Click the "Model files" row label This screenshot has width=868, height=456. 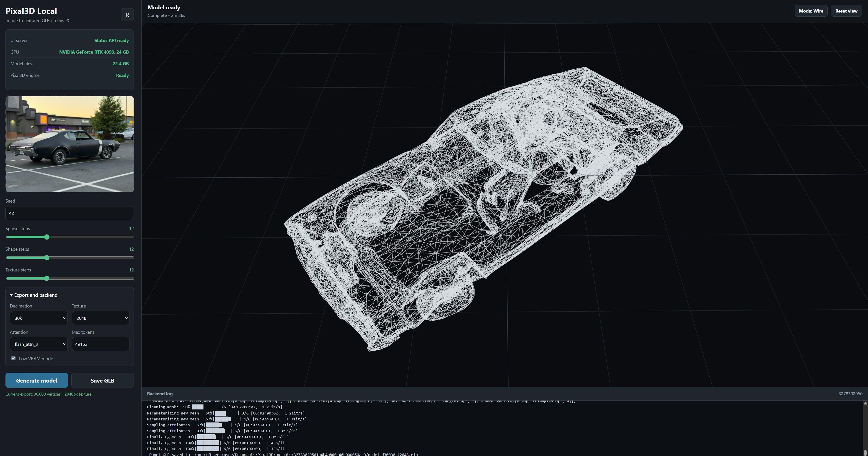21,64
